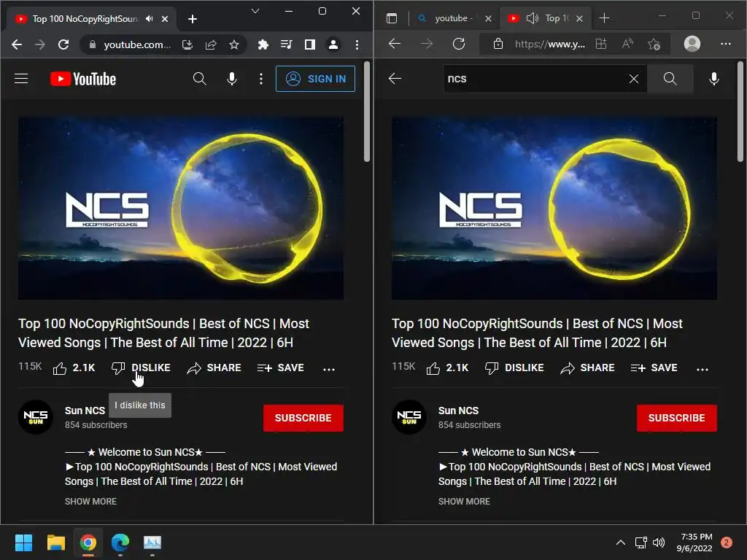The image size is (747, 560).
Task: Start voice search in Edge YouTube page
Action: 713,79
